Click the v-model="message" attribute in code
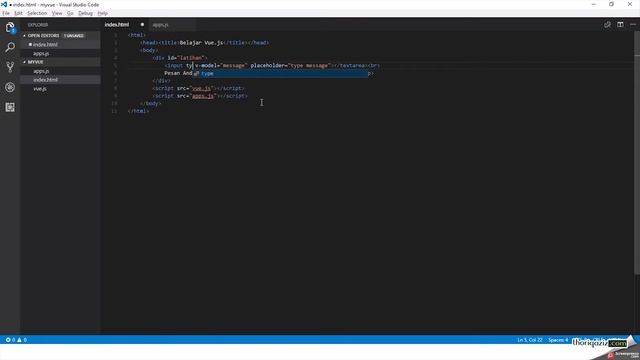Screen dimensions: 640x360 [x=221, y=65]
